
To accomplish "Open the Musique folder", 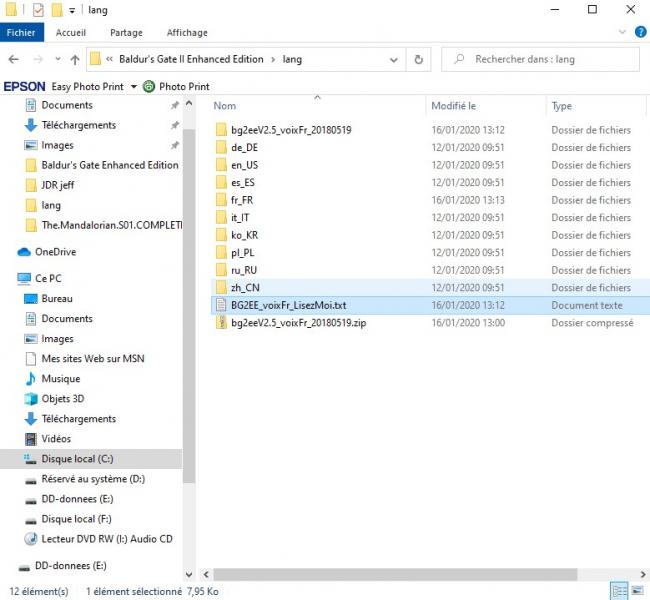I will click(61, 379).
